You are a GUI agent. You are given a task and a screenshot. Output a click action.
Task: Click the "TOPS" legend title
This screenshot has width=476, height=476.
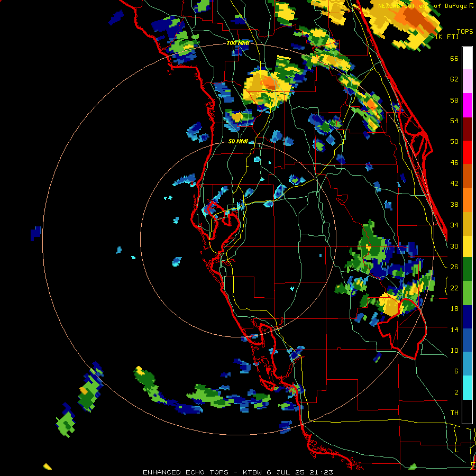465,32
